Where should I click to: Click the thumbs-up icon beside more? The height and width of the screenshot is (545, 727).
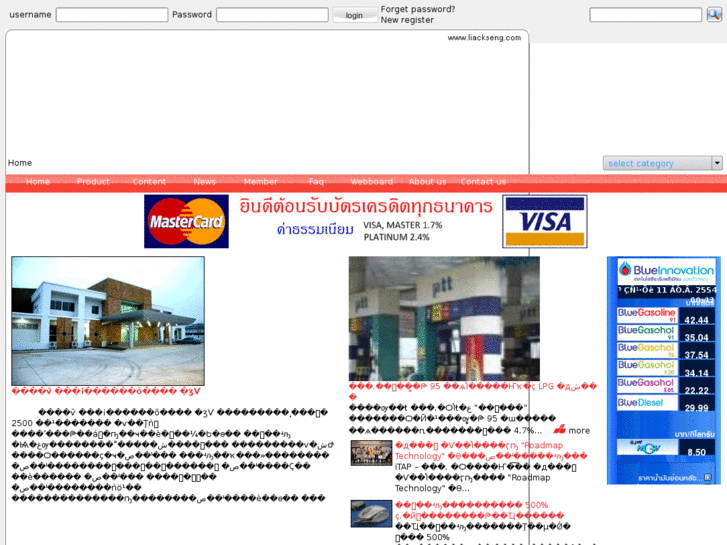tap(559, 430)
